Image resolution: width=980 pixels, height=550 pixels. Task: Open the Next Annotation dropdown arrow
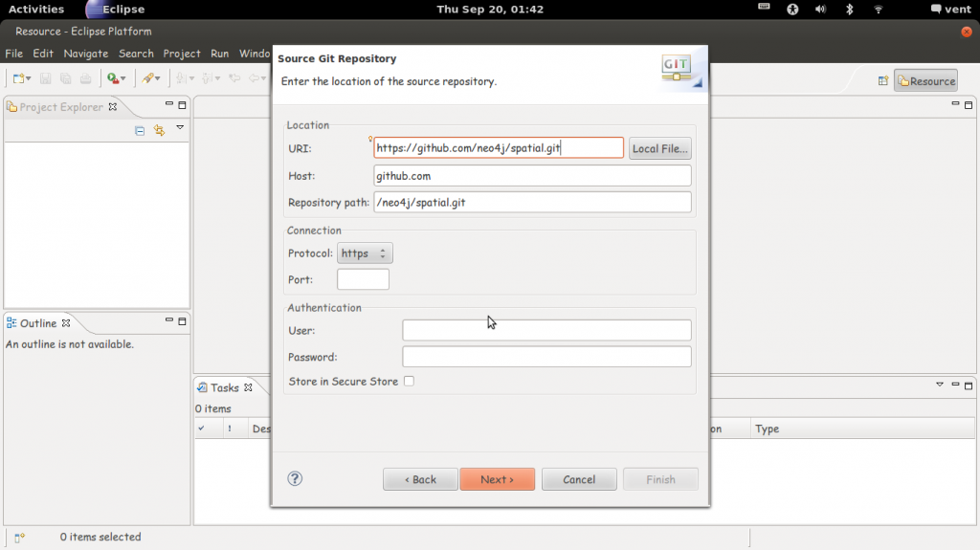point(191,78)
